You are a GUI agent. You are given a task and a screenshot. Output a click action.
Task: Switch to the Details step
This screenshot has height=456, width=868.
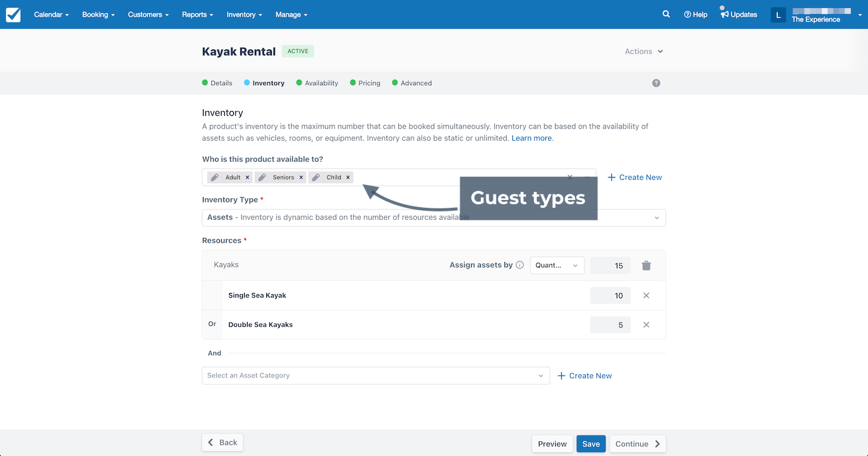point(217,83)
